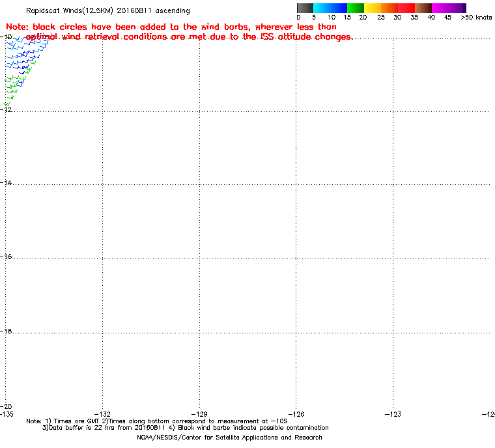Click the '35' label under the color bar
Image resolution: width=495 pixels, height=448 pixels.
414,18
